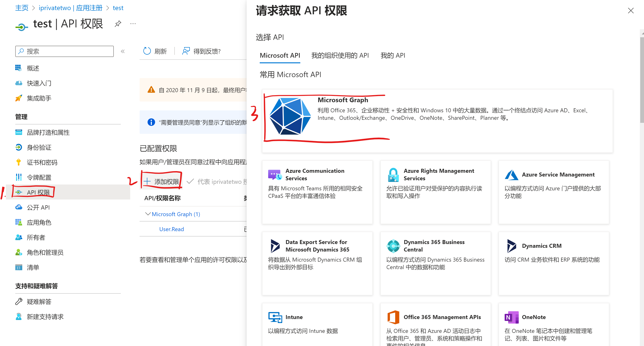Open the User.Read permission link
This screenshot has height=346, width=644.
pyautogui.click(x=171, y=229)
